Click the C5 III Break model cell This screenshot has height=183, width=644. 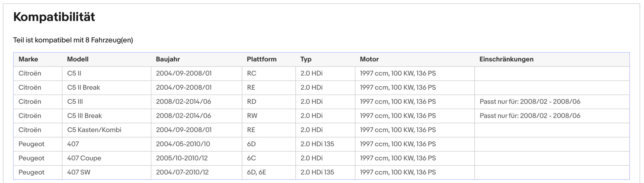(84, 116)
